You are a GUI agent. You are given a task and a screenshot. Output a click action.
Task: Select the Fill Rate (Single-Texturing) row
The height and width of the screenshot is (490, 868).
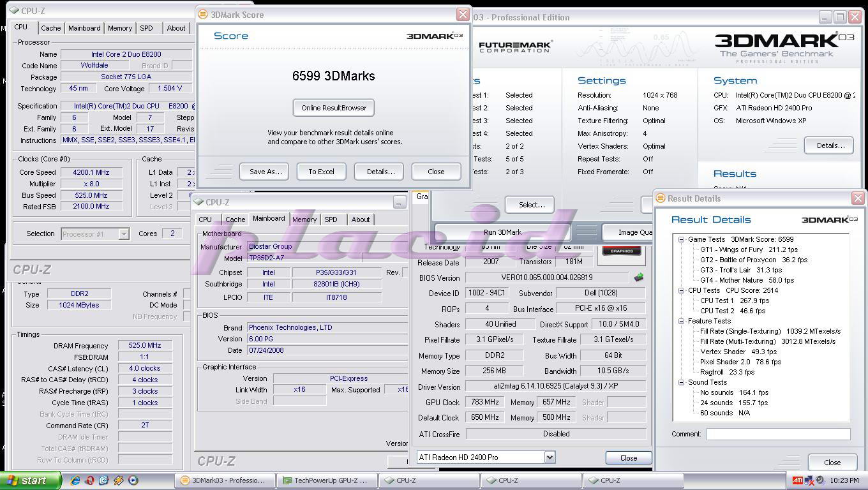770,331
